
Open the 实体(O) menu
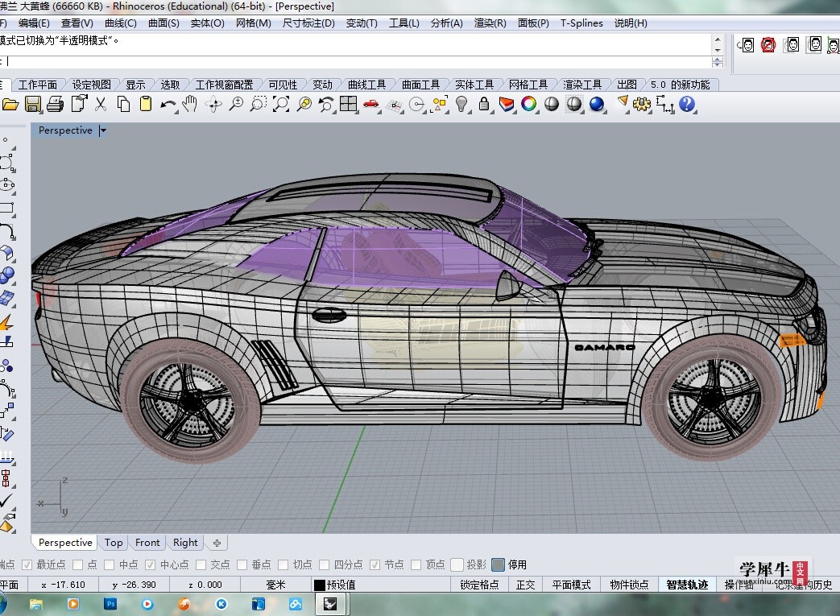[x=207, y=23]
